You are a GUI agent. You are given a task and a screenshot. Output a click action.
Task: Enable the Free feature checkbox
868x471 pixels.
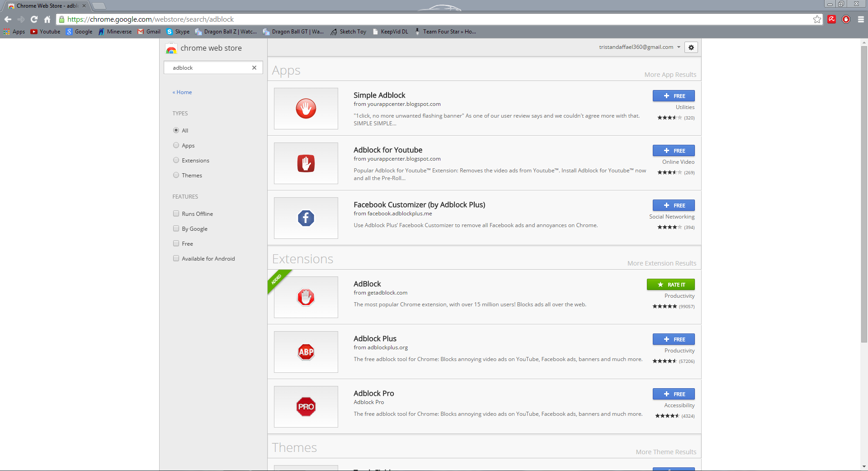(x=176, y=243)
